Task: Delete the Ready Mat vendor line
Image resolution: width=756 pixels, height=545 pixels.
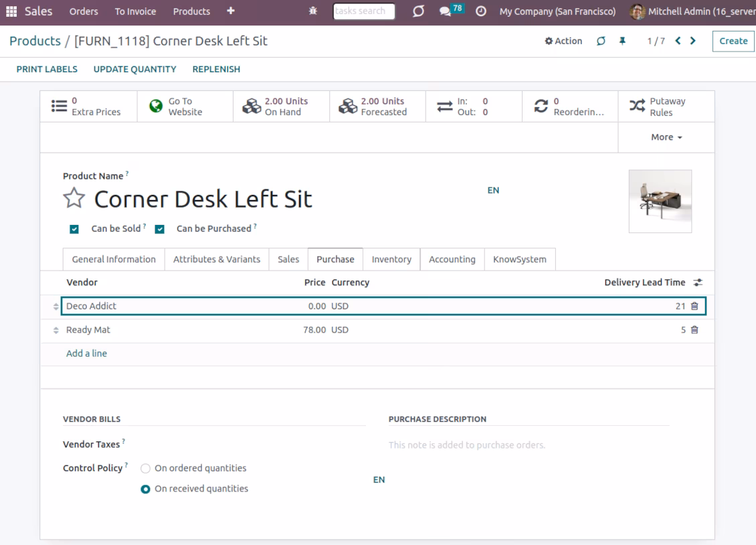Action: pos(694,330)
